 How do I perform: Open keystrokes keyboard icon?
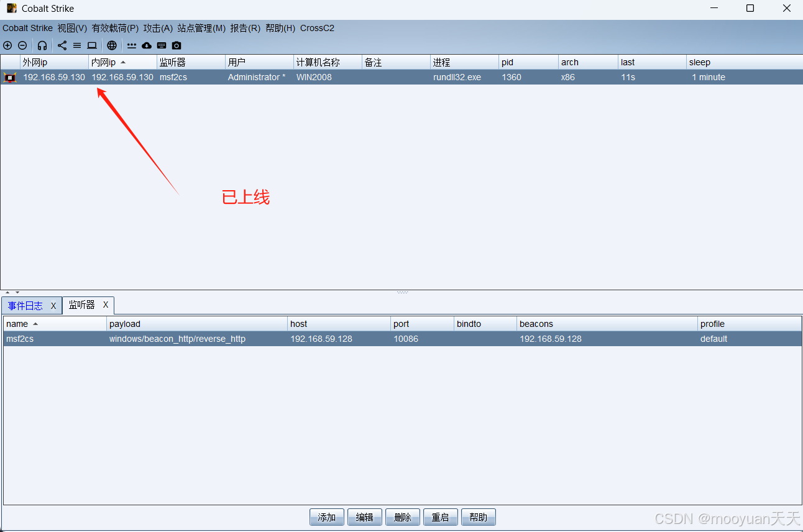[x=162, y=45]
